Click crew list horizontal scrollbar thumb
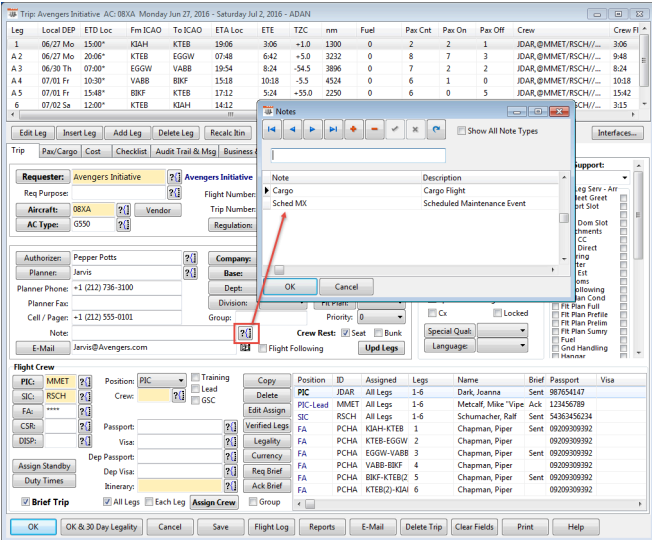Viewport: 652px width, 540px height. tap(310, 504)
